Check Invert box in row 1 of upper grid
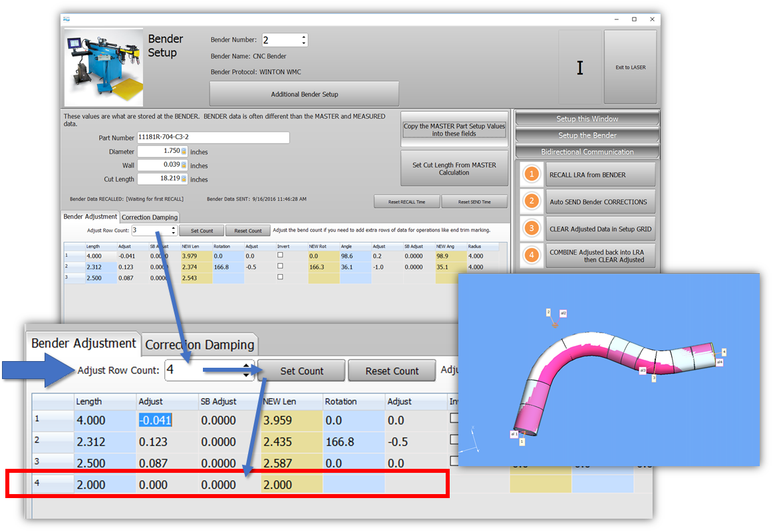 coord(280,255)
